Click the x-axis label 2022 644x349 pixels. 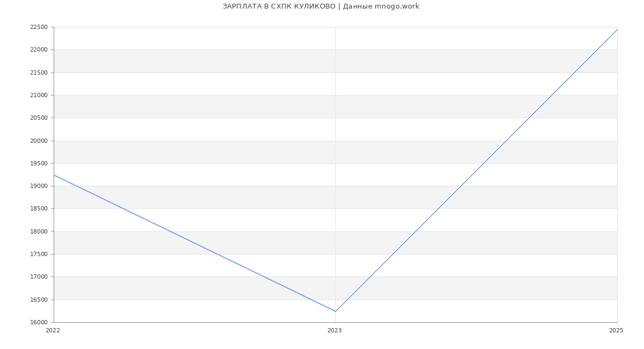coord(53,330)
